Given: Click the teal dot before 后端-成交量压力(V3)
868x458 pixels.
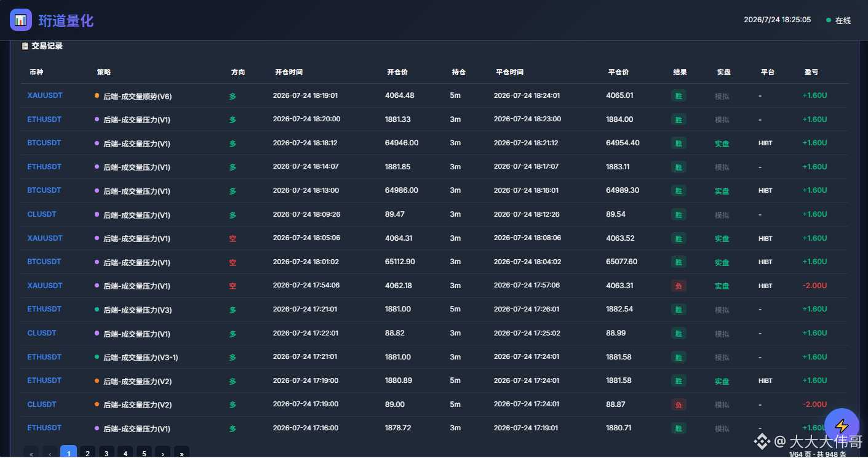Looking at the screenshot, I should point(97,310).
